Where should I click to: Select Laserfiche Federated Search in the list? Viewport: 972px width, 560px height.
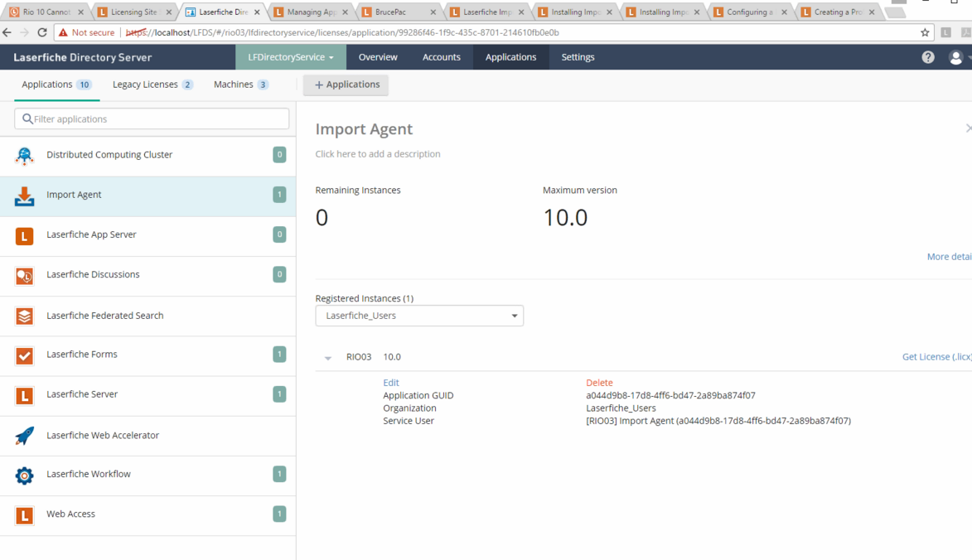147,316
